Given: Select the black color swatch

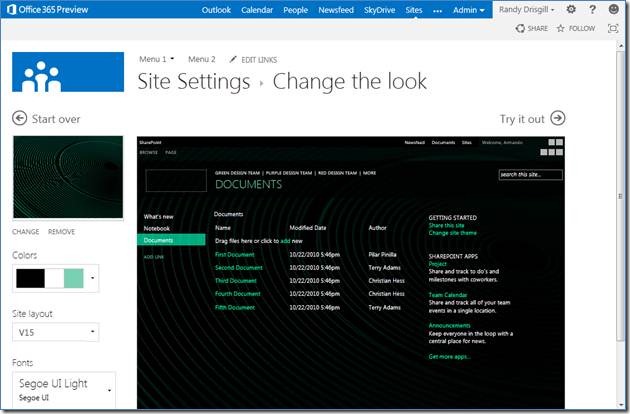Looking at the screenshot, I should pos(30,278).
